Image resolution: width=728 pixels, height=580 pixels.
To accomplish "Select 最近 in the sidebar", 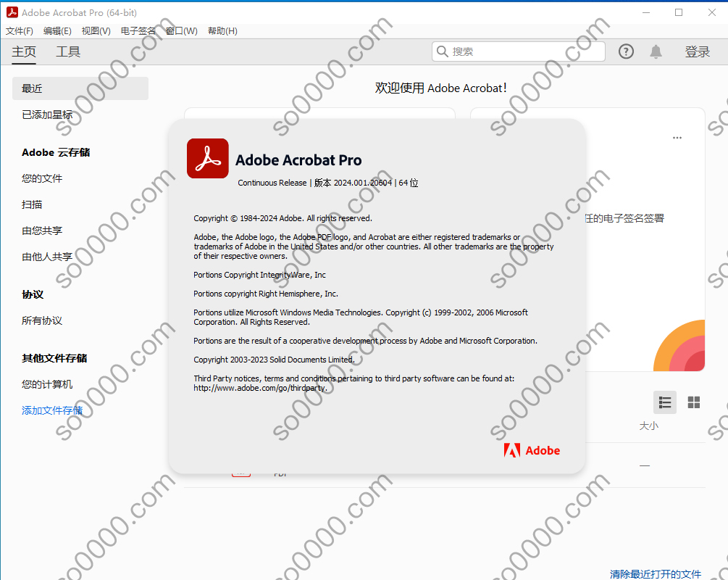I will click(x=80, y=88).
